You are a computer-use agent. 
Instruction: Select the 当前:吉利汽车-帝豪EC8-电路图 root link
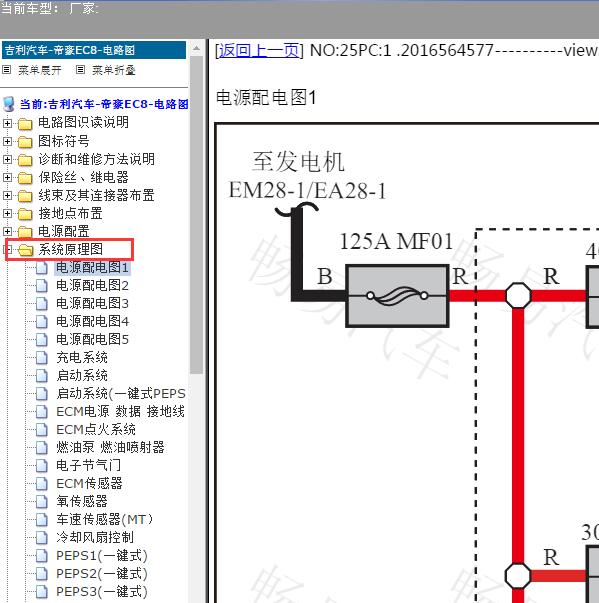(104, 104)
